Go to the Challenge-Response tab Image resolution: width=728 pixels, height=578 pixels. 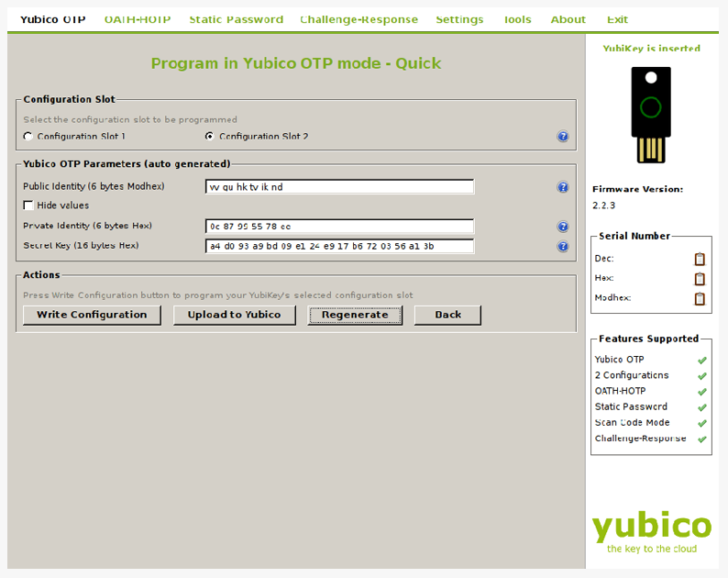pos(358,19)
